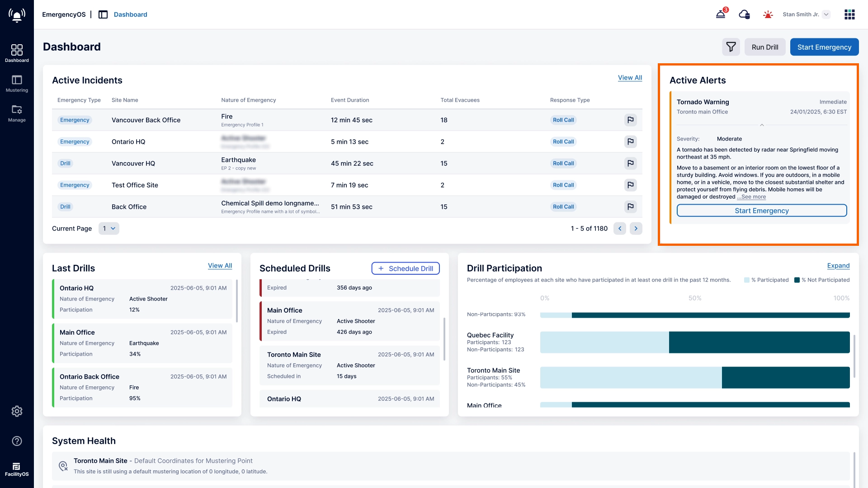Click the Schedule Drill button
The width and height of the screenshot is (868, 488).
[406, 268]
